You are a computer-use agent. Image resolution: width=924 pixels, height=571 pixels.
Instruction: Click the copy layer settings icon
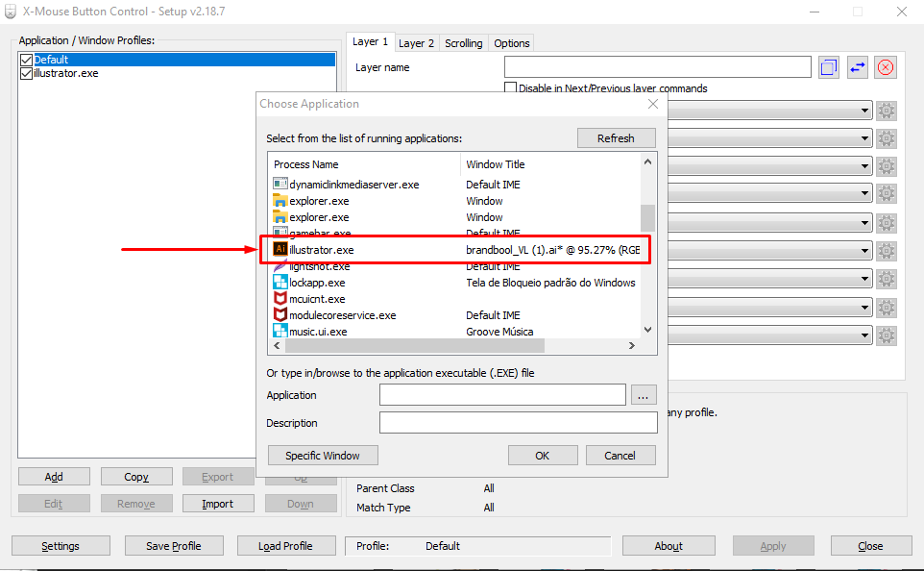click(x=828, y=67)
